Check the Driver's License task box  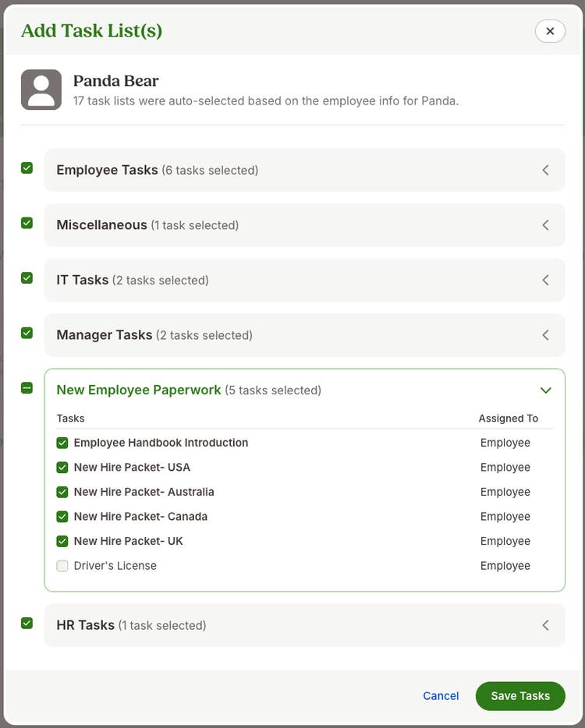click(62, 566)
